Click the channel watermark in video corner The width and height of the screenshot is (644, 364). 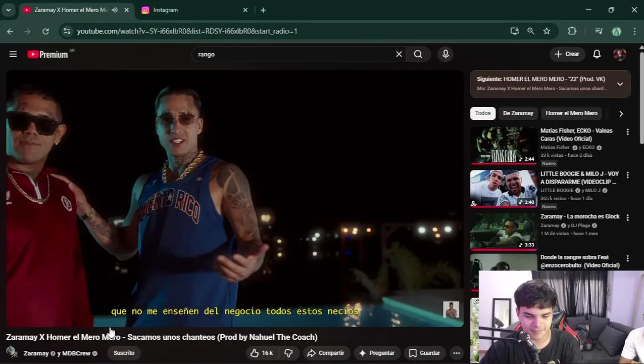pos(451,309)
